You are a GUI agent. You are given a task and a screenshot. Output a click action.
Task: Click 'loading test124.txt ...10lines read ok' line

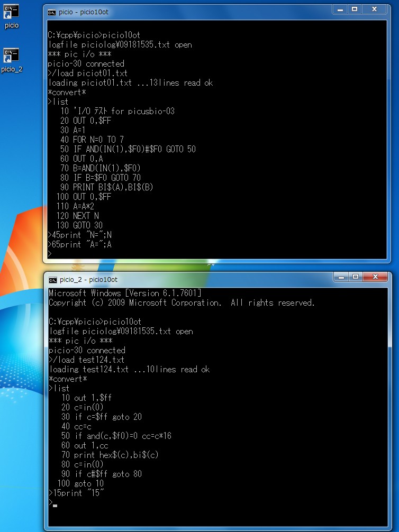click(x=129, y=369)
